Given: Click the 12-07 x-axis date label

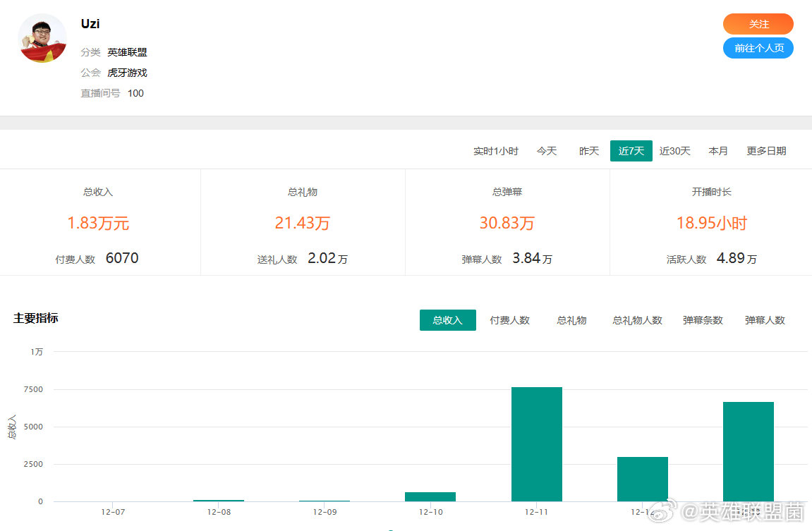Looking at the screenshot, I should pyautogui.click(x=113, y=512).
